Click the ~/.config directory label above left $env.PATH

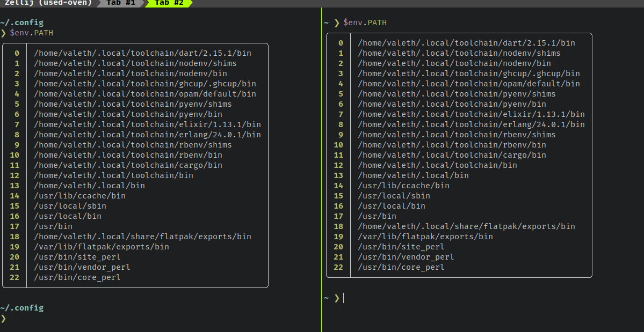[x=22, y=23]
